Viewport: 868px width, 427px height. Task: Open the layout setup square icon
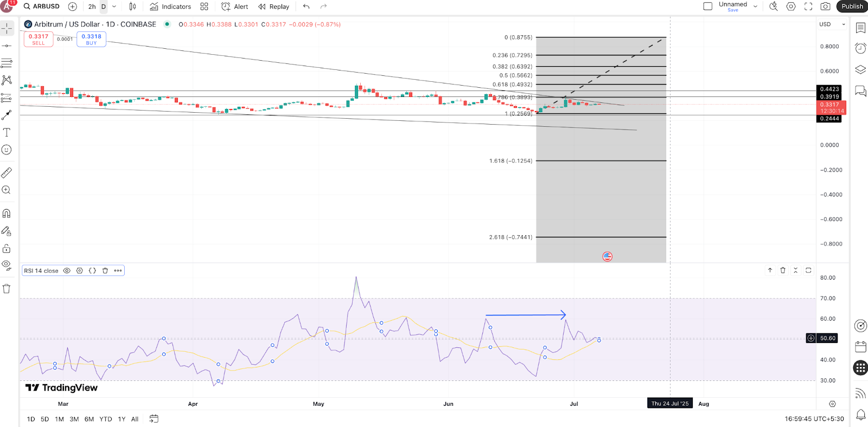[708, 7]
